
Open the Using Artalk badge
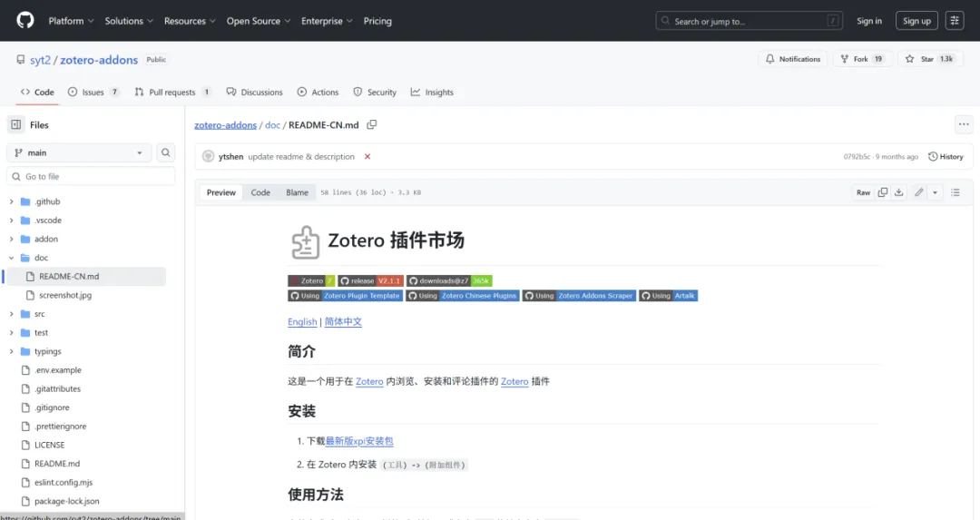pos(668,296)
